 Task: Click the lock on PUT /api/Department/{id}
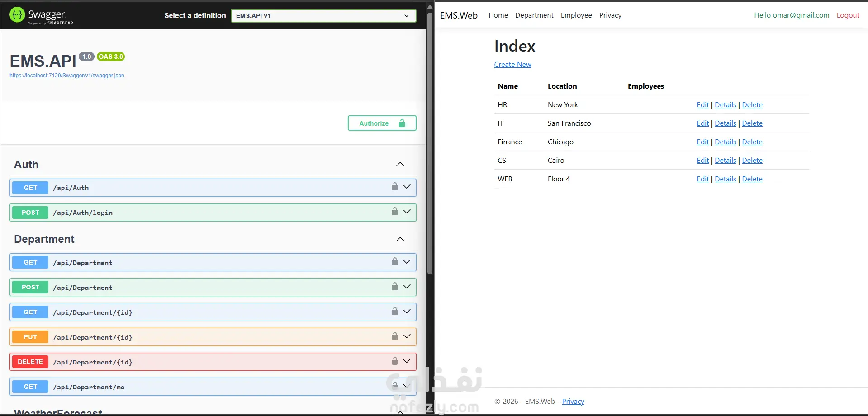coord(395,336)
